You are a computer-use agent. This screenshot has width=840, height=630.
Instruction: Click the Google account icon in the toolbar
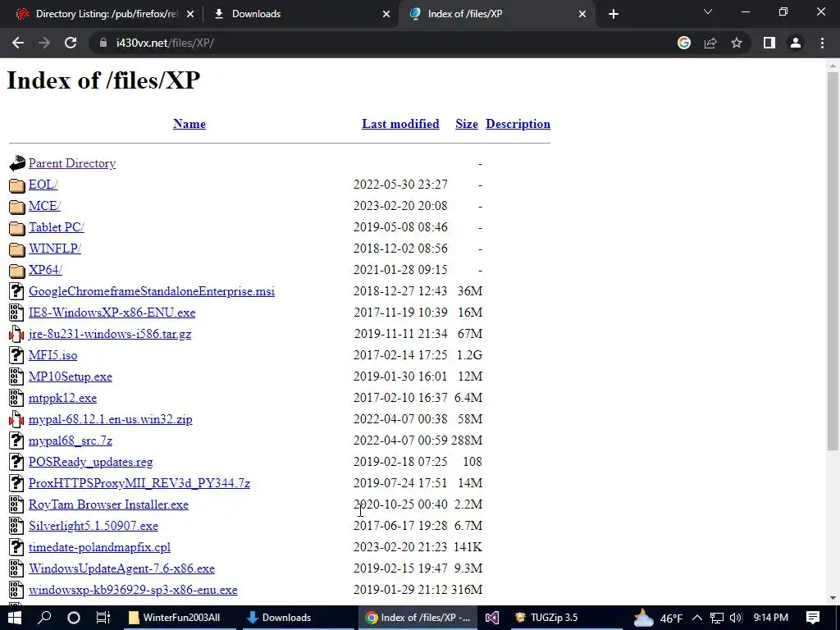684,43
